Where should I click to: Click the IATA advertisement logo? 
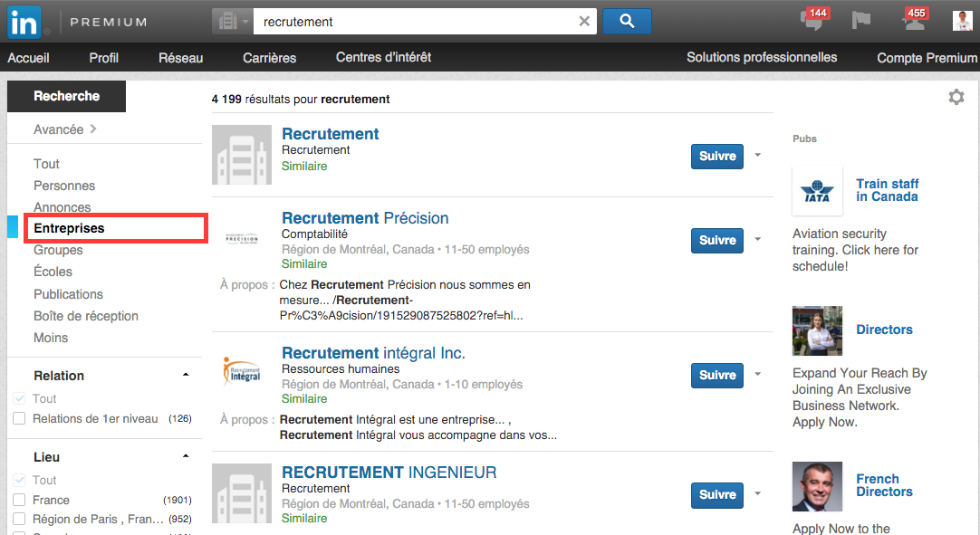tap(817, 192)
